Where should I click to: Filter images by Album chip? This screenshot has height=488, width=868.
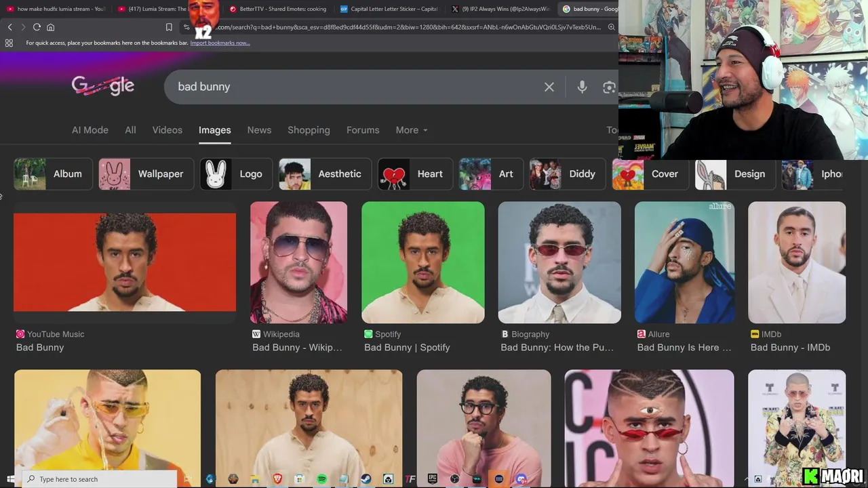pos(53,174)
